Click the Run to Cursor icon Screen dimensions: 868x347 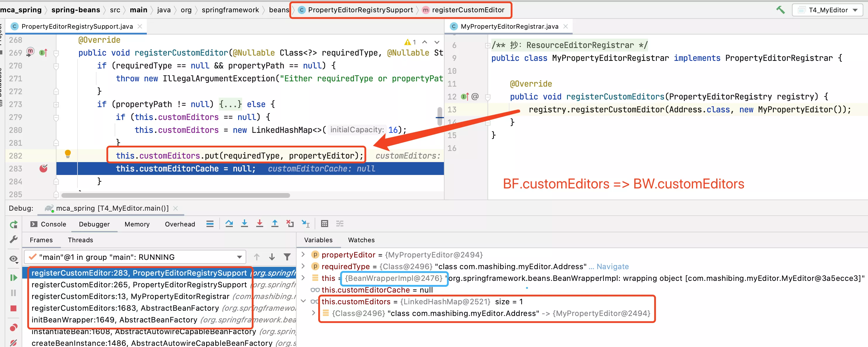(x=305, y=224)
